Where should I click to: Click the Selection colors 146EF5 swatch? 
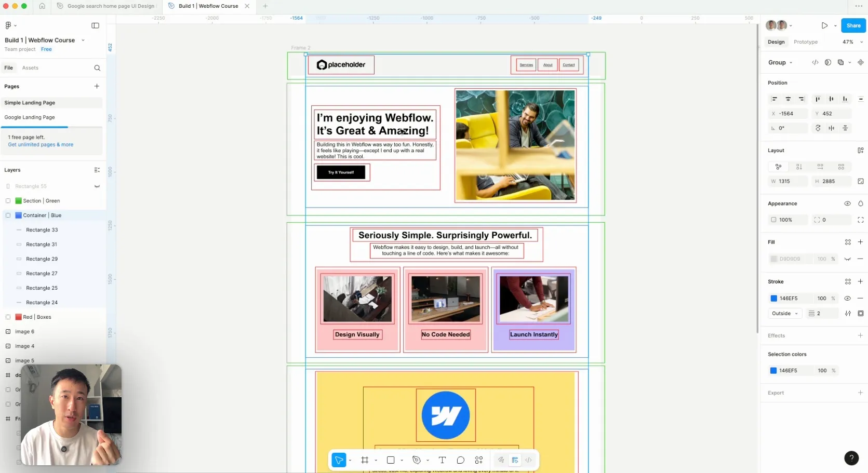pos(773,371)
